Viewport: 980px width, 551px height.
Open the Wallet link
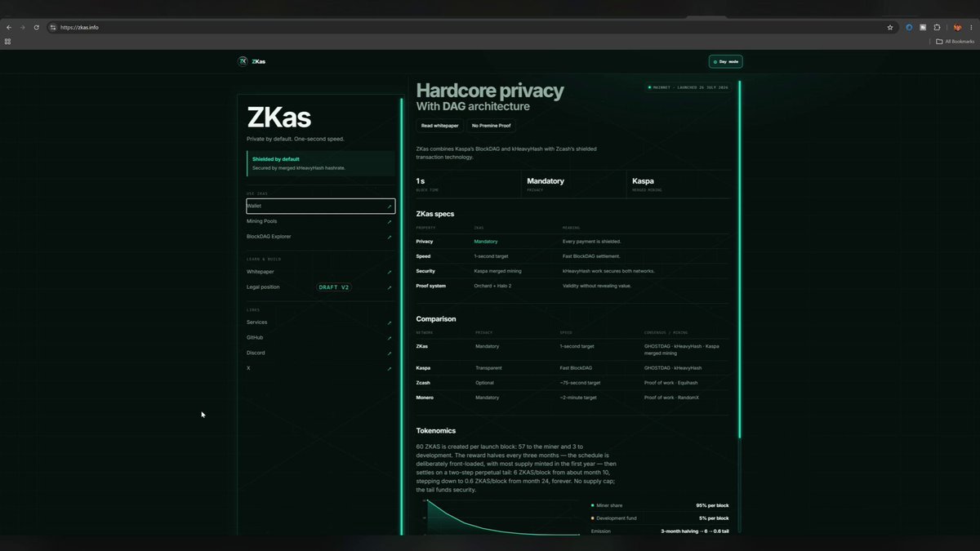320,207
